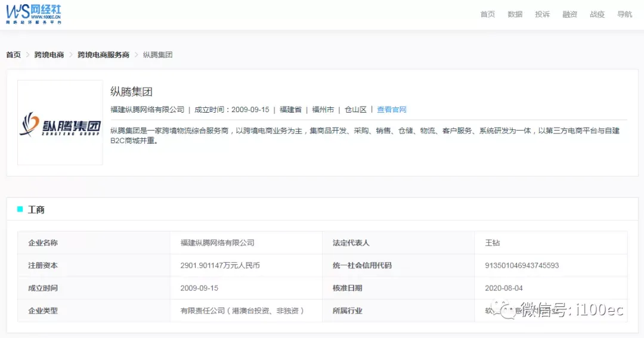
Task: Click the 企业名称 label cell
Action: click(94, 243)
